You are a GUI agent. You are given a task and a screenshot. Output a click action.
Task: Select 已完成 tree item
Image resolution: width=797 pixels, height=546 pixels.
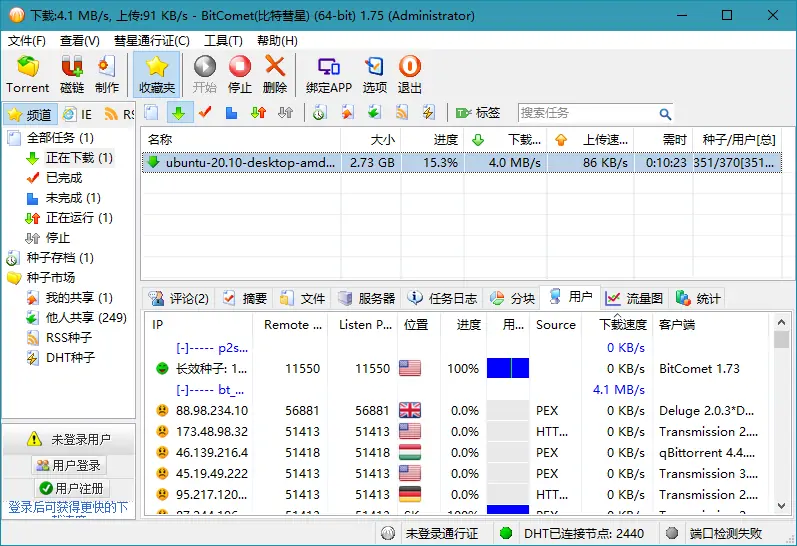pyautogui.click(x=64, y=178)
